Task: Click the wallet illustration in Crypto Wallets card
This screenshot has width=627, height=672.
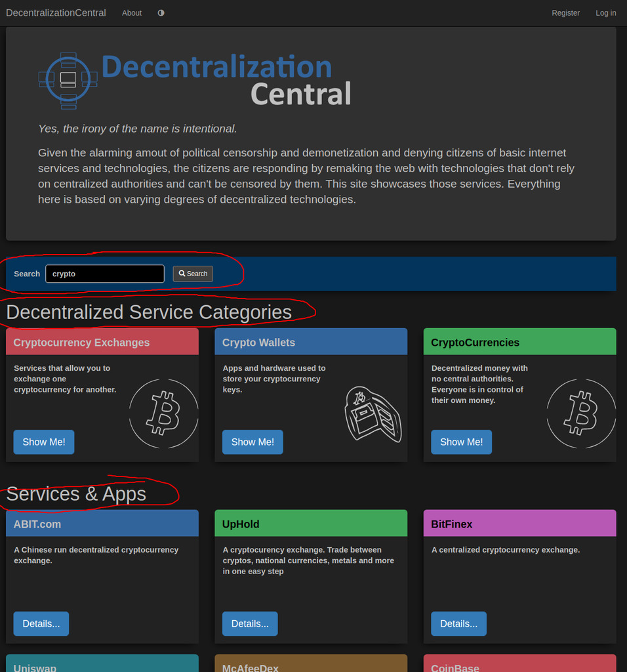Action: pyautogui.click(x=373, y=414)
